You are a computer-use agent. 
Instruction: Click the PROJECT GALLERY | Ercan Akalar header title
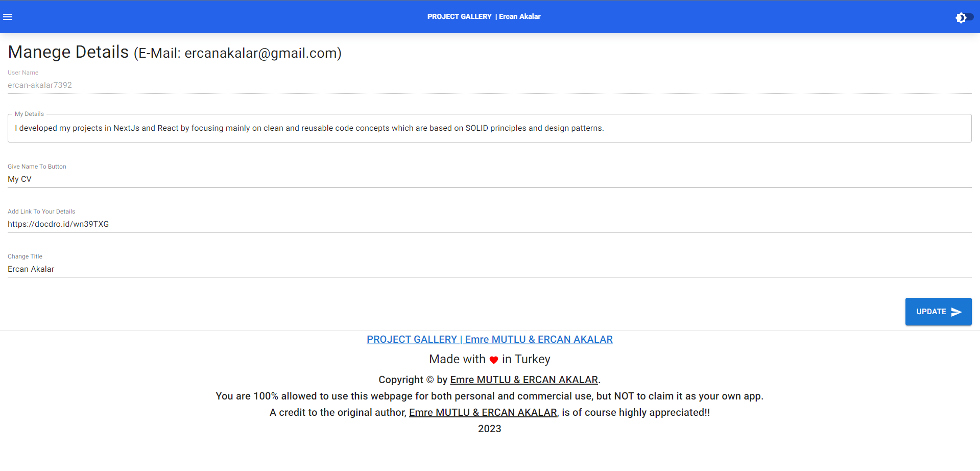pos(484,16)
